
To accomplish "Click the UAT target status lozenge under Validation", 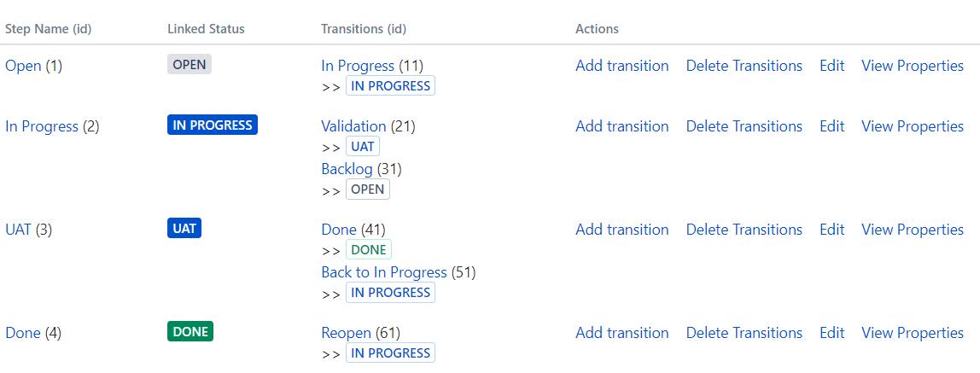I will (363, 147).
